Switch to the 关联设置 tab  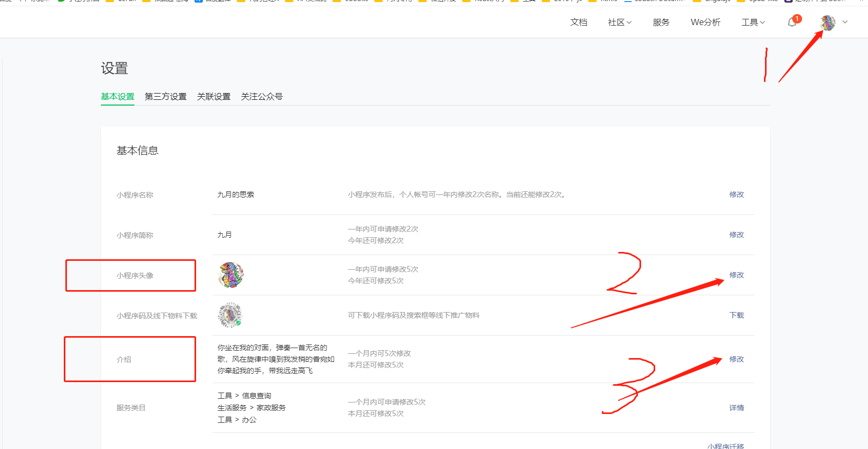point(214,97)
